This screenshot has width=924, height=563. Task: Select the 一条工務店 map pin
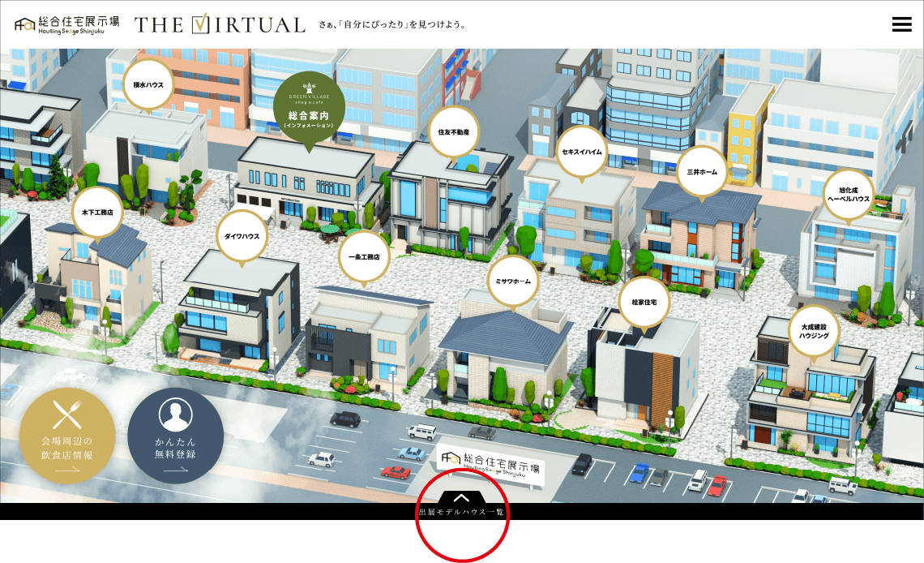coord(364,258)
